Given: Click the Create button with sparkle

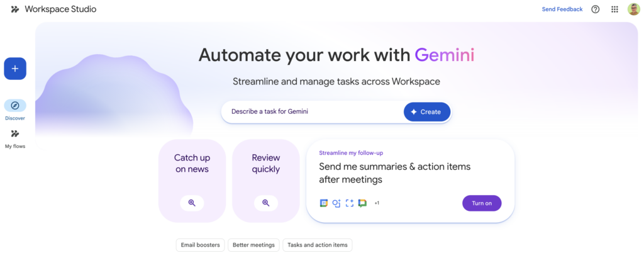Looking at the screenshot, I should point(427,112).
